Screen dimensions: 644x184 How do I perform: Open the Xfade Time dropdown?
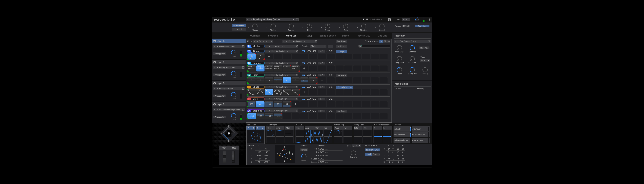click(425, 60)
